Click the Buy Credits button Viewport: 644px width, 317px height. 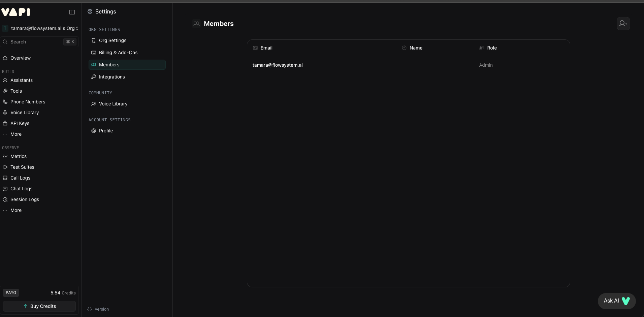point(39,306)
